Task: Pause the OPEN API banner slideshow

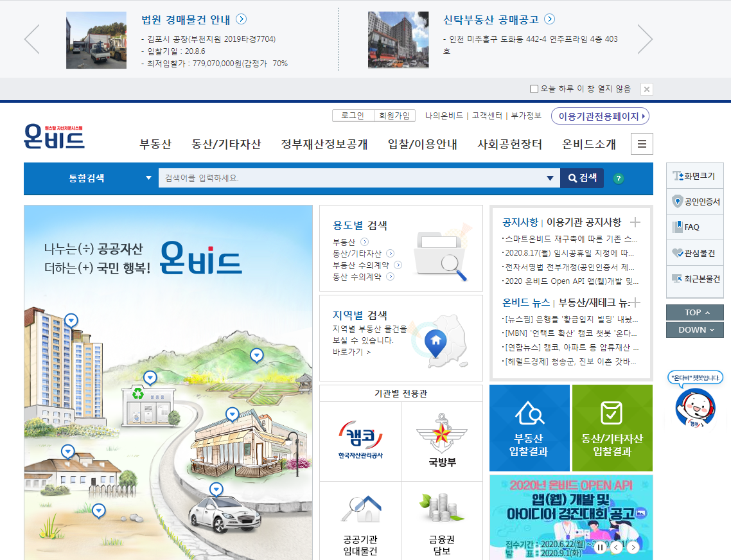Action: pyautogui.click(x=601, y=547)
